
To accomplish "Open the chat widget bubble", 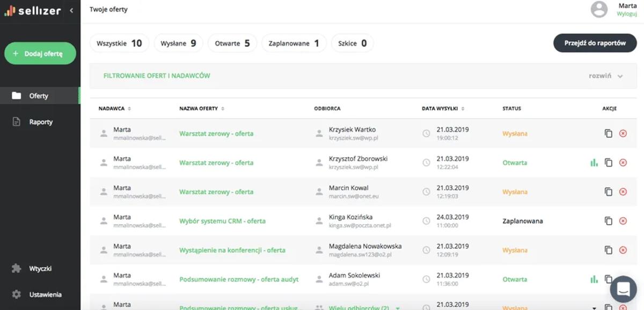I will [623, 289].
